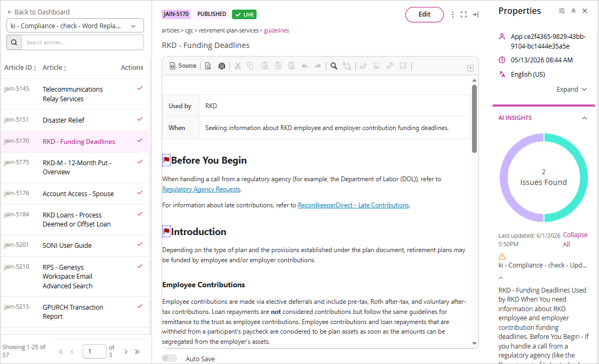Click the page number input box
599x364 pixels.
(94, 351)
